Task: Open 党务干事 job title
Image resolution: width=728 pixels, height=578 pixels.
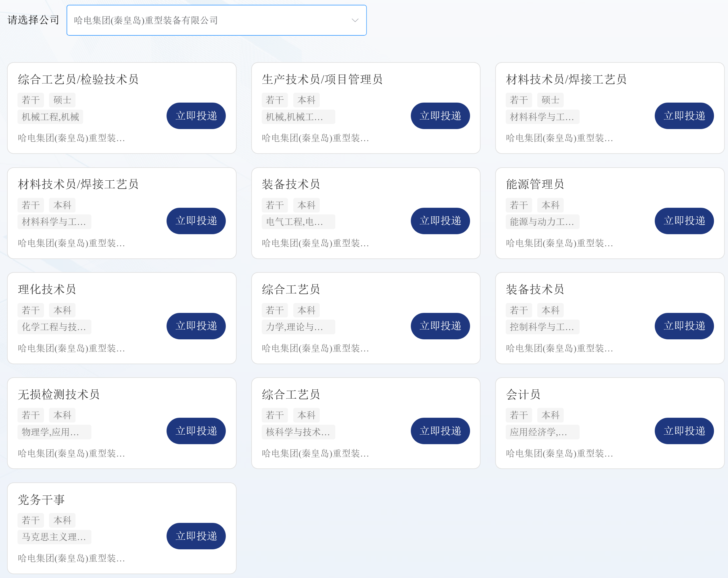Action: point(41,500)
